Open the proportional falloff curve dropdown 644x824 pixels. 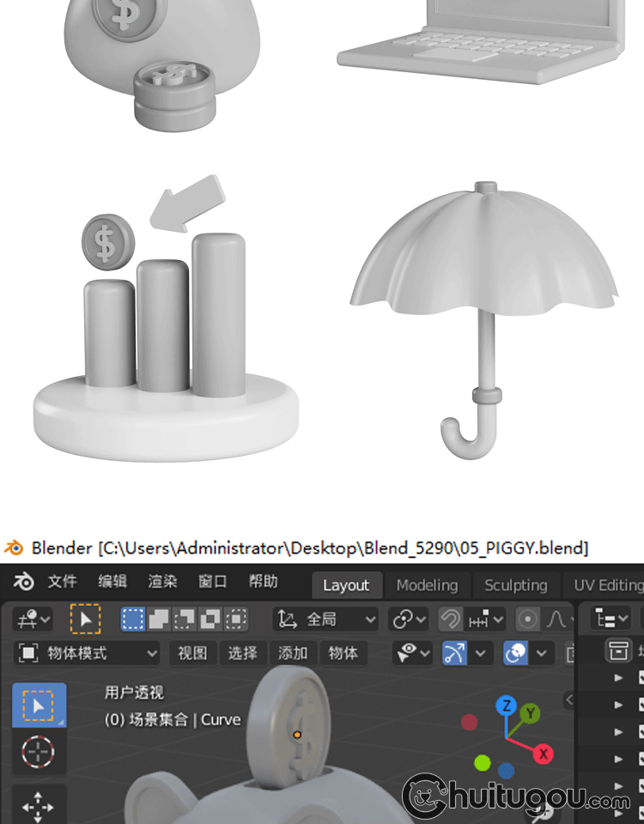tap(559, 619)
